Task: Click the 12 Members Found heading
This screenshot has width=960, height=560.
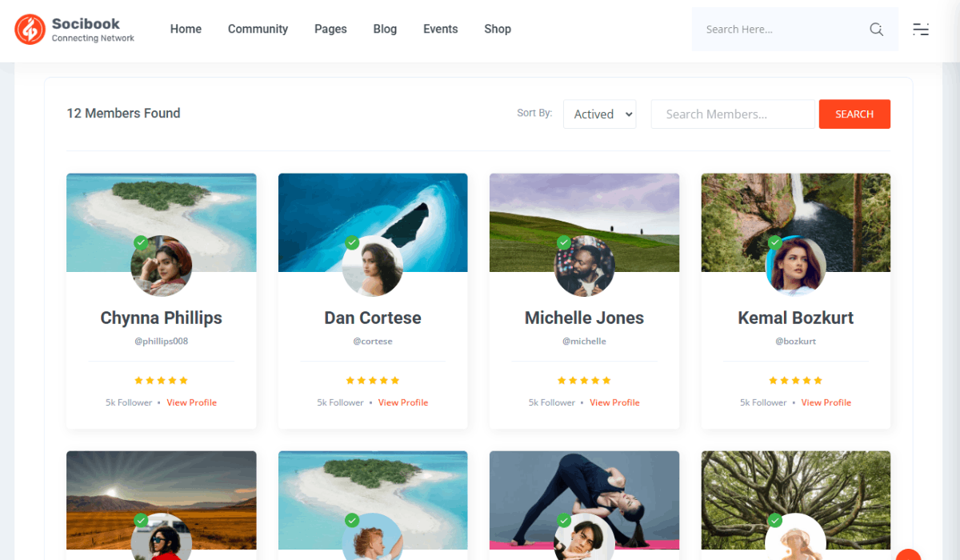Action: pos(123,114)
